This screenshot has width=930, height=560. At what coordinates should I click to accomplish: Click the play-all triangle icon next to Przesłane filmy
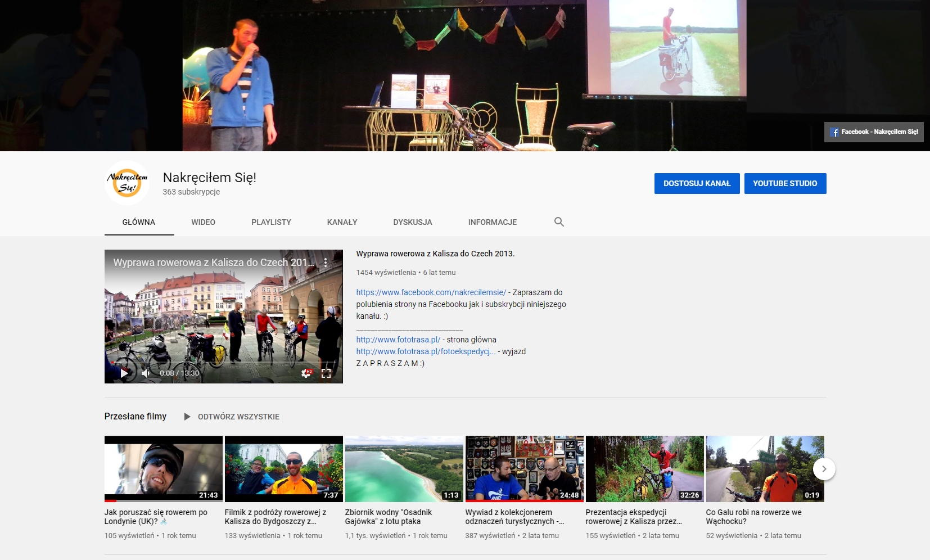(x=187, y=417)
